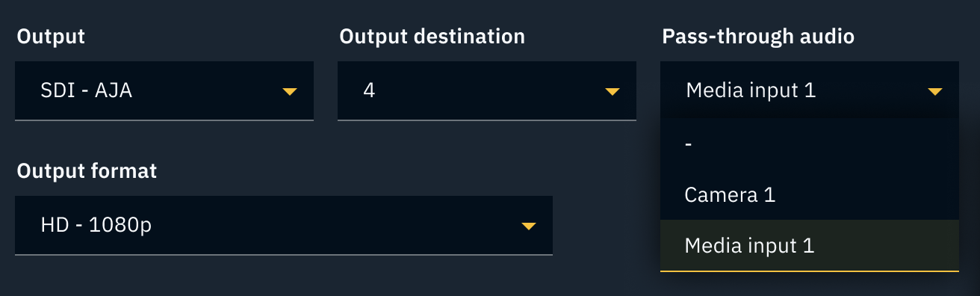Open the Output destination dropdown
The height and width of the screenshot is (296, 980).
coord(487,90)
